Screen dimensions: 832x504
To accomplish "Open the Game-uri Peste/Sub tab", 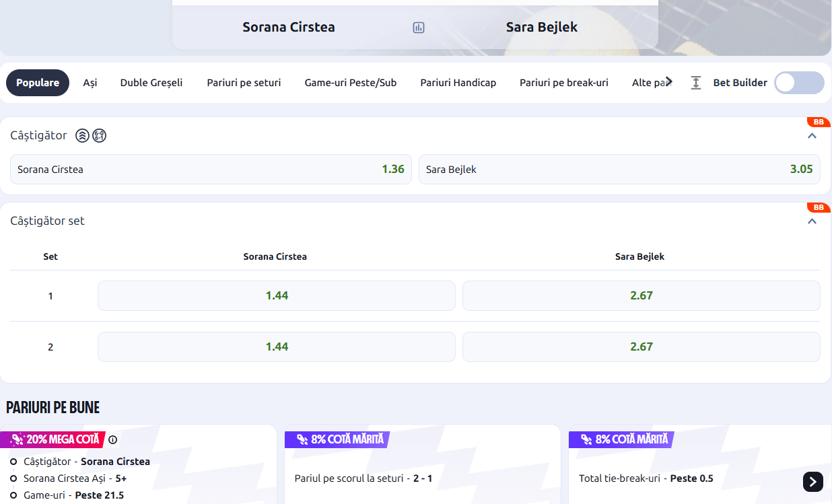I will click(351, 83).
